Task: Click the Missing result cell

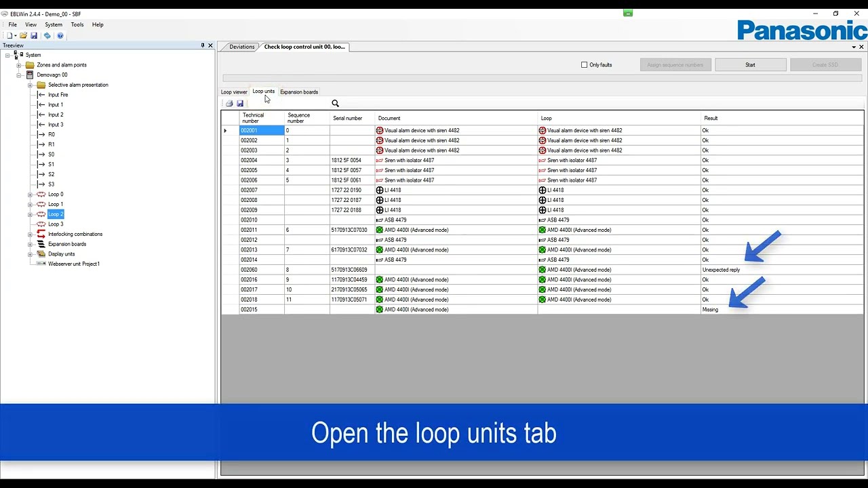Action: (782, 310)
